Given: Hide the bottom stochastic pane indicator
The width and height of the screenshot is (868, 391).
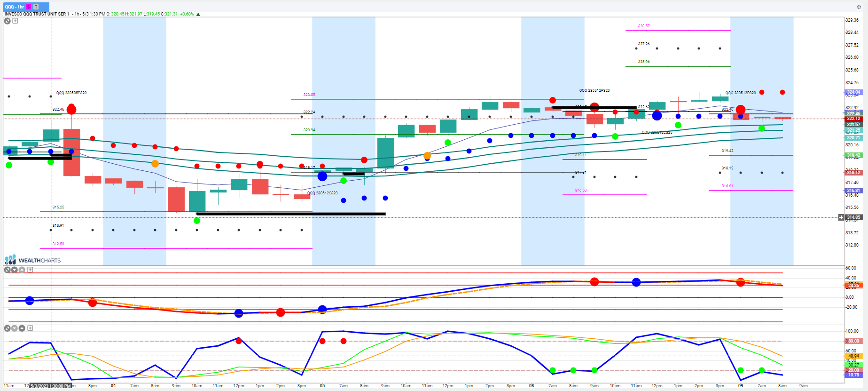Looking at the screenshot, I should [x=8, y=328].
